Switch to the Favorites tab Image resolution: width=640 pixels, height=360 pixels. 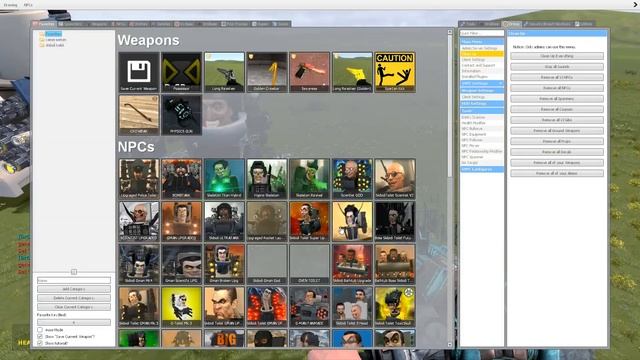pos(44,24)
